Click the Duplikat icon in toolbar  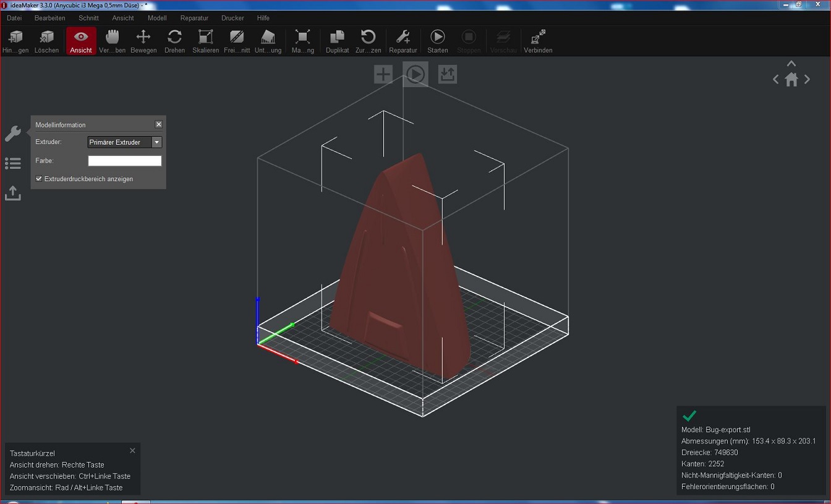[x=337, y=41]
